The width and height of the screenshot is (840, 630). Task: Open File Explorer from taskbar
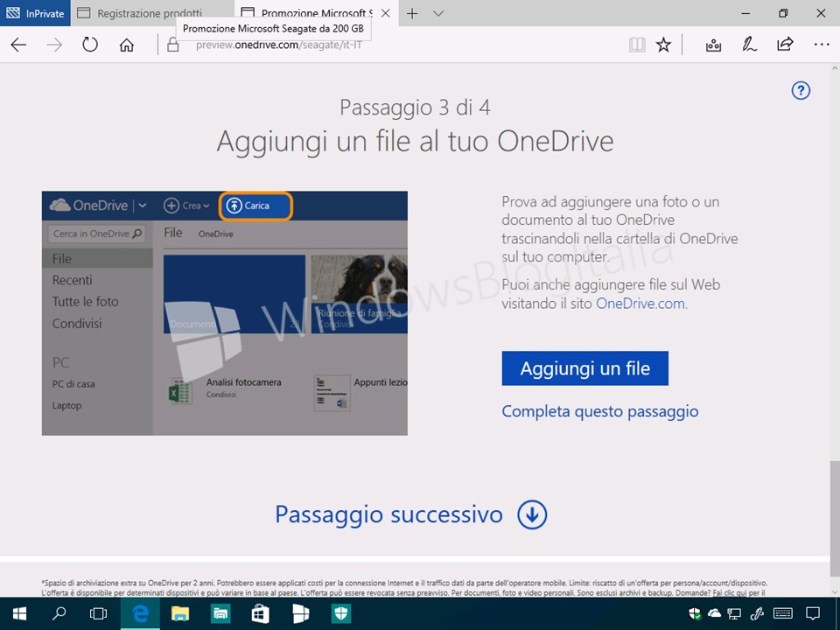[x=180, y=613]
